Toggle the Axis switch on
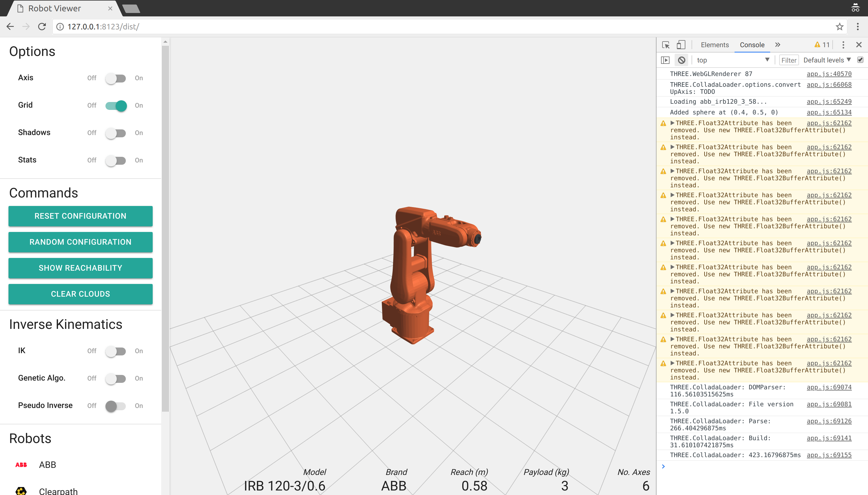 116,78
